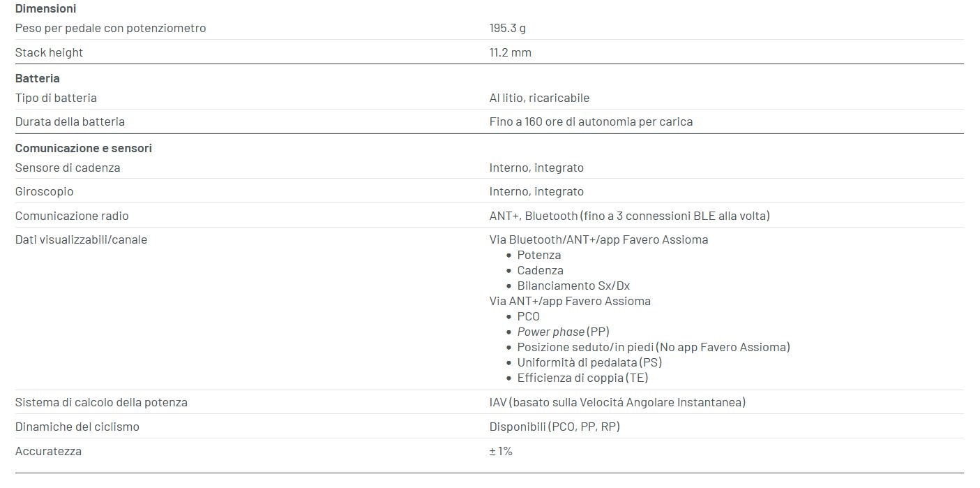Viewport: 980px width, 488px height.
Task: Select the Al litio, ricaricabile text
Action: 539,98
